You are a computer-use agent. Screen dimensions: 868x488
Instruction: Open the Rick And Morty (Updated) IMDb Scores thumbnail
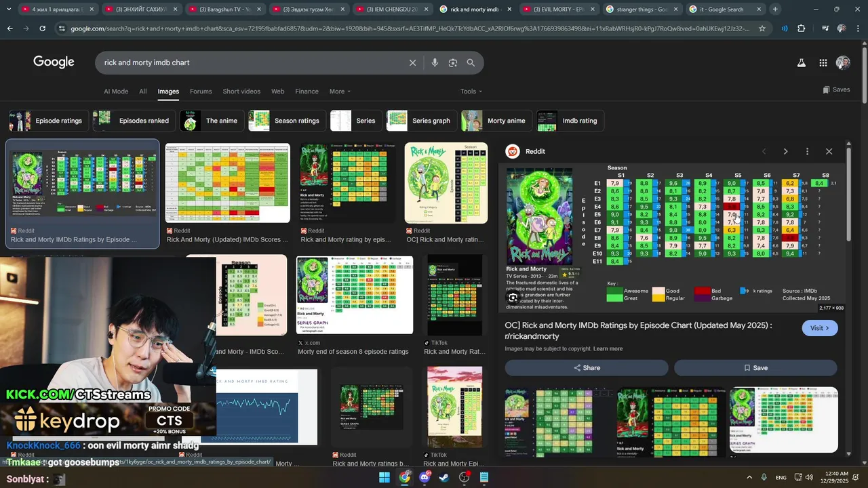(x=227, y=183)
